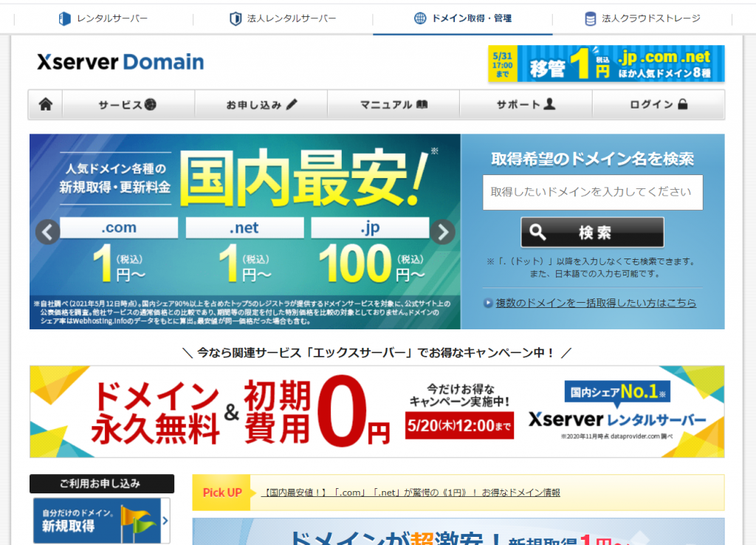This screenshot has height=545, width=756.
Task: Open the お申し込み menu
Action: (x=261, y=105)
